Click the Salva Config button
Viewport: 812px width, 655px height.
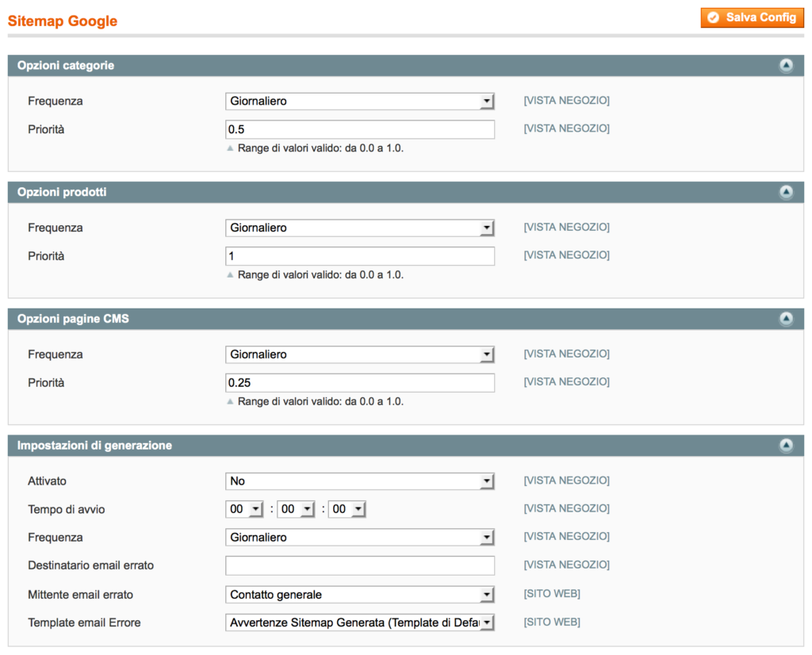click(751, 17)
